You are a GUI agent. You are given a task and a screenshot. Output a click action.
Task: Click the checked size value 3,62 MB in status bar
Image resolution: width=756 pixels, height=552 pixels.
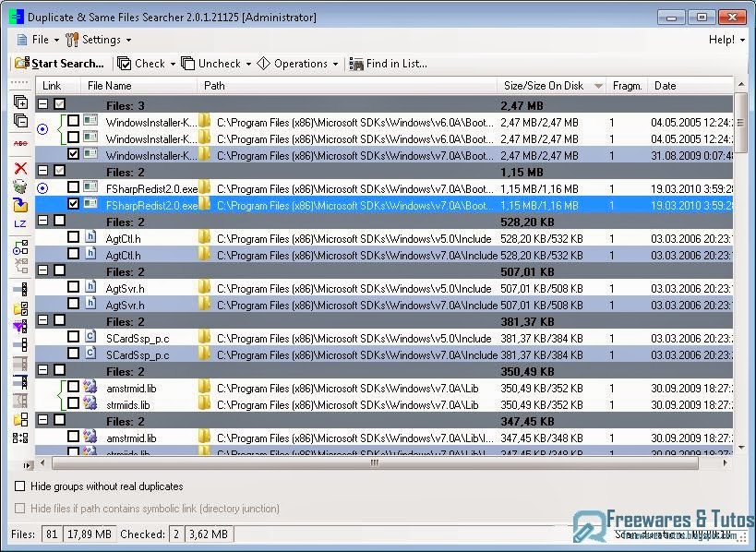pyautogui.click(x=209, y=534)
